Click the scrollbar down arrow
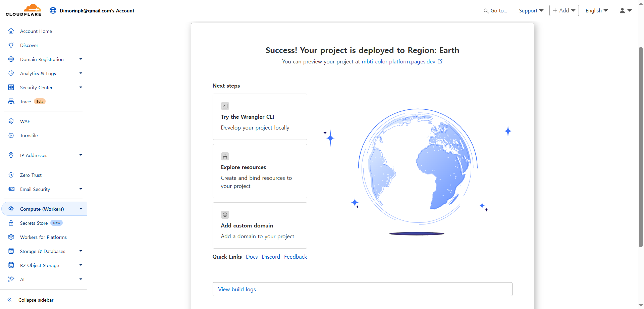The image size is (644, 309). [x=641, y=306]
